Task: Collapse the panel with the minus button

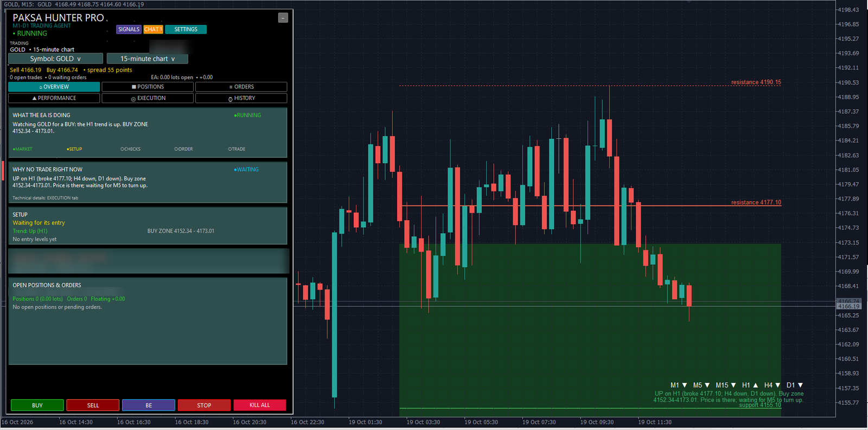Action: (x=283, y=18)
